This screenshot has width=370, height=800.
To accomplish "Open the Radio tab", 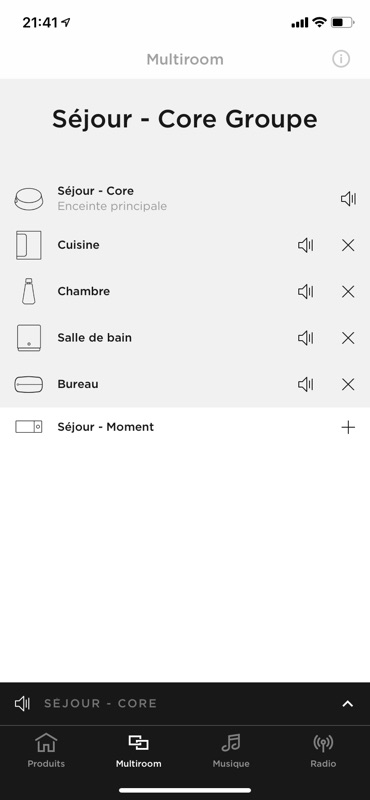I will [323, 751].
